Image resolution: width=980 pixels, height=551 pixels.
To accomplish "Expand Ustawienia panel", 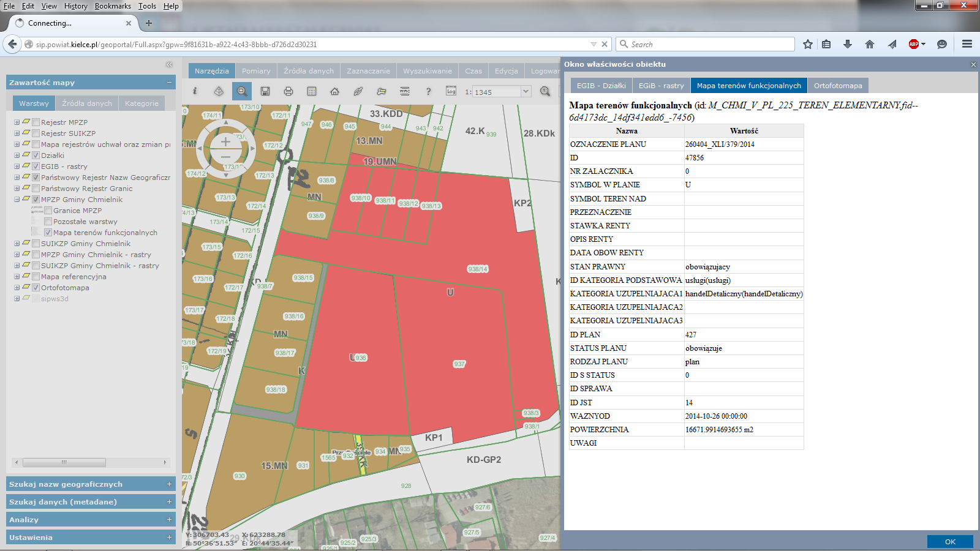I will click(x=91, y=538).
